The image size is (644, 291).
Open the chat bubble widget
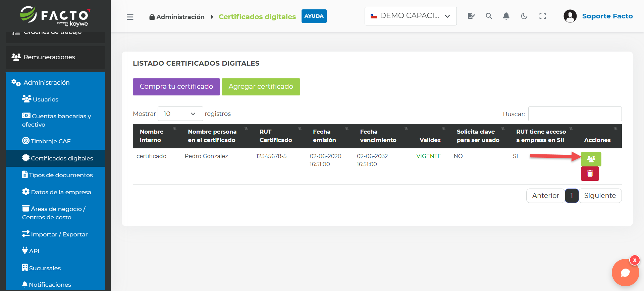[x=625, y=273]
